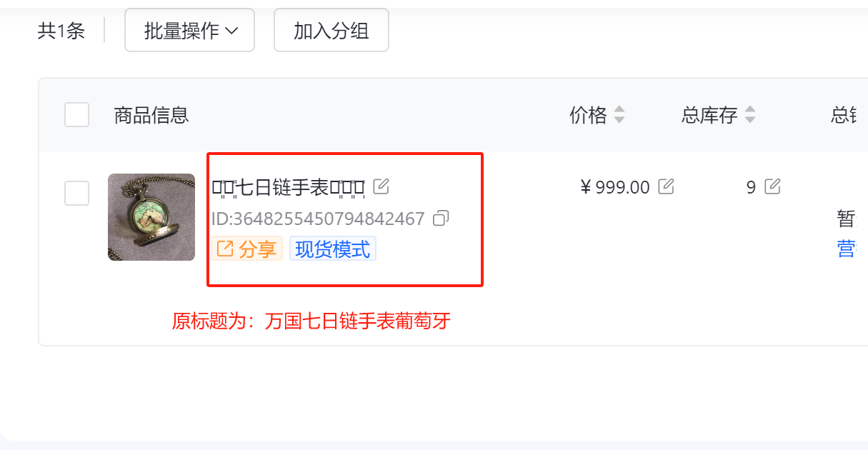Click the product ID text
The width and height of the screenshot is (868, 450).
(x=318, y=219)
